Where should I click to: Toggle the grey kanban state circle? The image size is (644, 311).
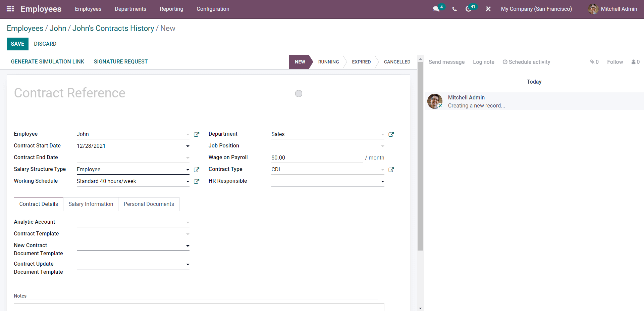[x=299, y=93]
